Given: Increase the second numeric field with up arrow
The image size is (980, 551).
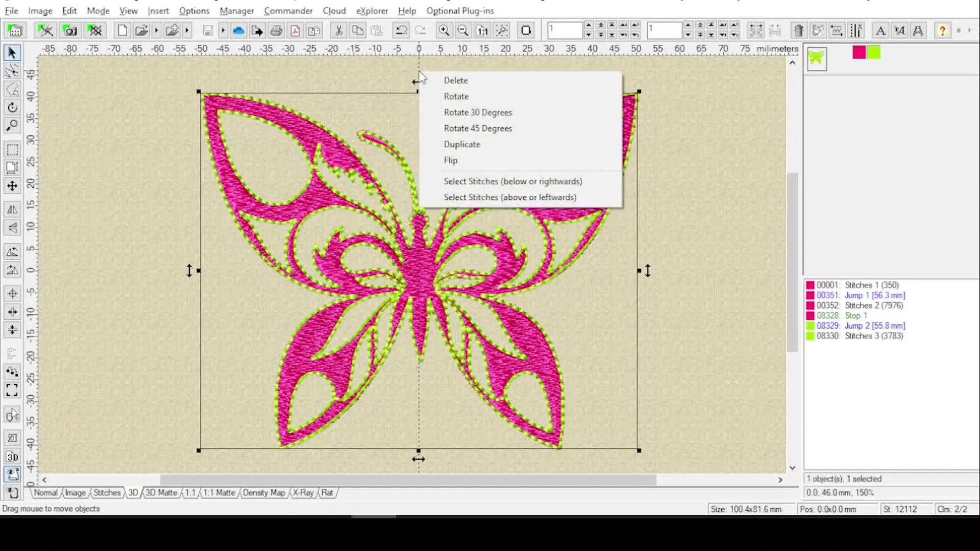Looking at the screenshot, I should [x=688, y=25].
